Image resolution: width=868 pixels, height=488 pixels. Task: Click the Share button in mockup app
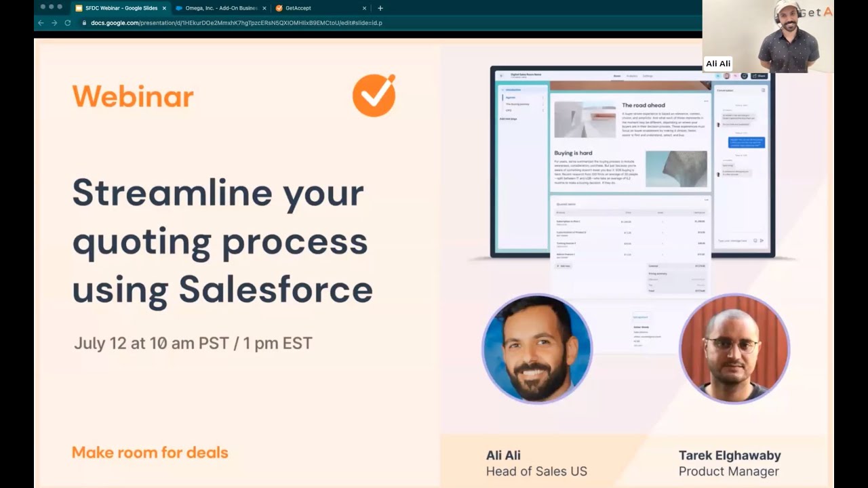point(759,76)
